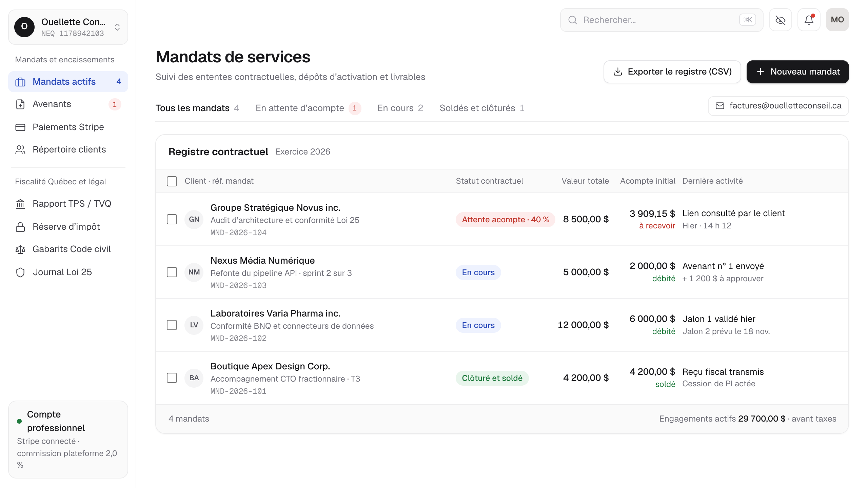Select the Groupe Stratégique Novus row checkbox
The image size is (868, 488).
[172, 219]
